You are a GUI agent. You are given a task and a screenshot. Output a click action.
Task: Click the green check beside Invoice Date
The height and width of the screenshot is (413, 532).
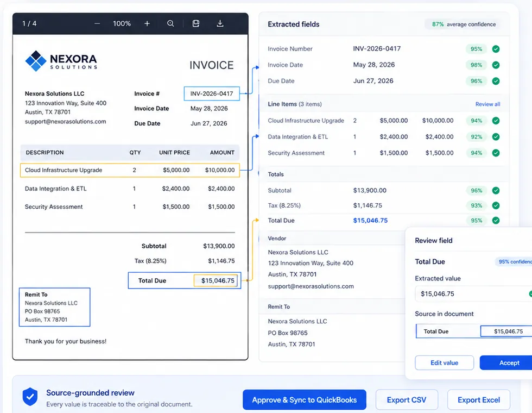(x=496, y=65)
